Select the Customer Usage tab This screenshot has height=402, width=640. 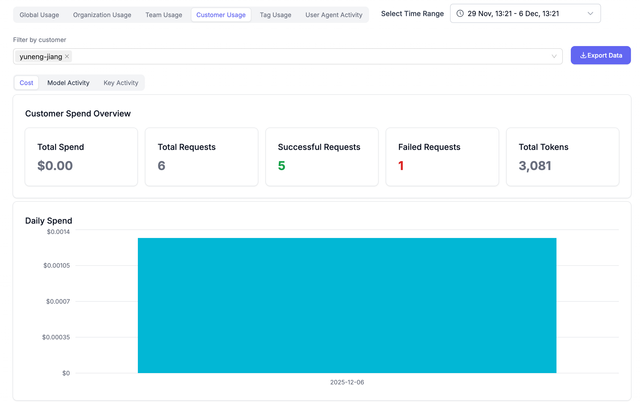coord(221,15)
